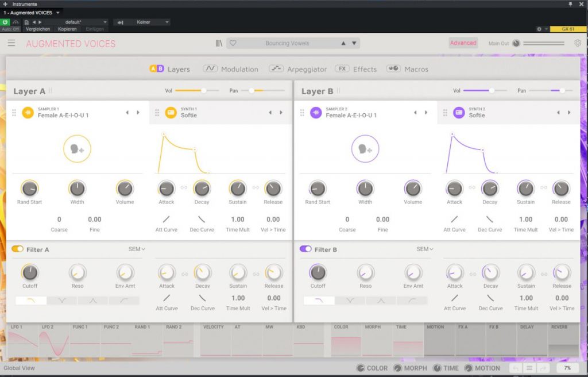588x377 pixels.
Task: Click the Synth 2 drag handle dots
Action: pyautogui.click(x=445, y=113)
